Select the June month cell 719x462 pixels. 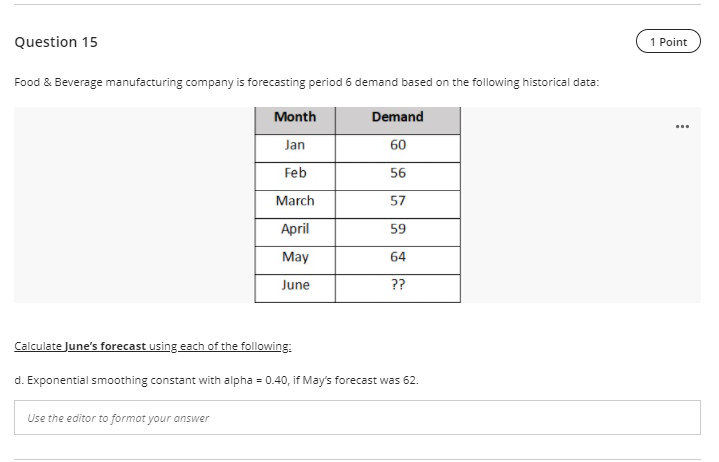tap(295, 288)
